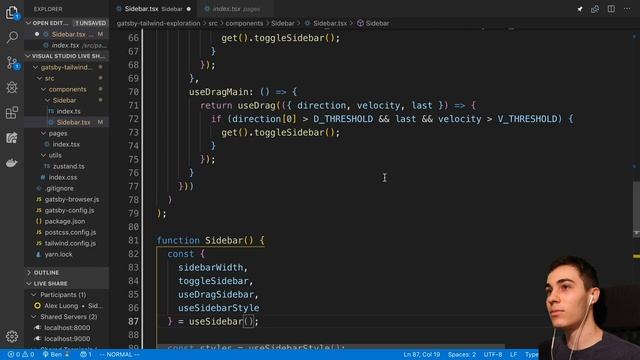Screen dimensions: 640x360
Task: Click the Alex Luong participant circle icon
Action: [38, 306]
